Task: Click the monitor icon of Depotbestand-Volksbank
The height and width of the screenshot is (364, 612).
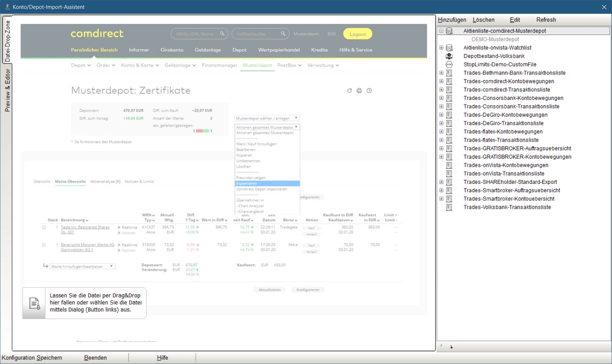Action: point(449,56)
